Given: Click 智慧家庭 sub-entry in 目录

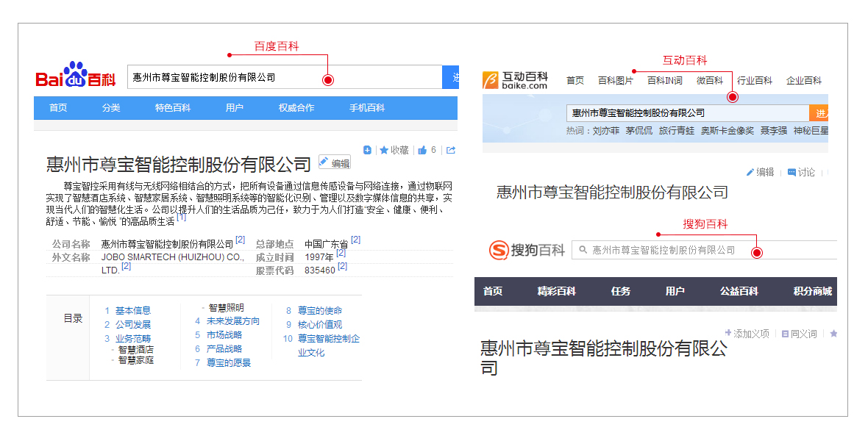Looking at the screenshot, I should pyautogui.click(x=135, y=360).
